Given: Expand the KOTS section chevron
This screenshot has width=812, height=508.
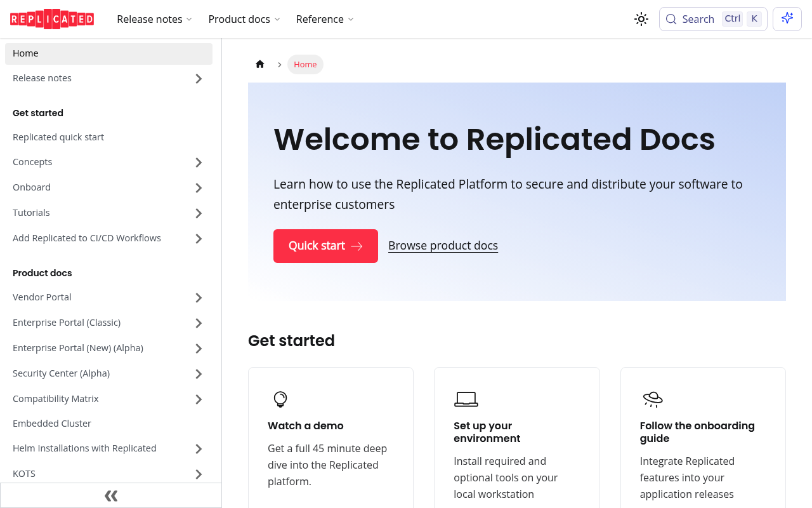Looking at the screenshot, I should coord(199,474).
